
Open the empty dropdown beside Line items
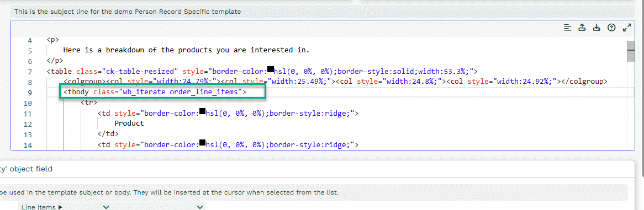tap(158, 207)
